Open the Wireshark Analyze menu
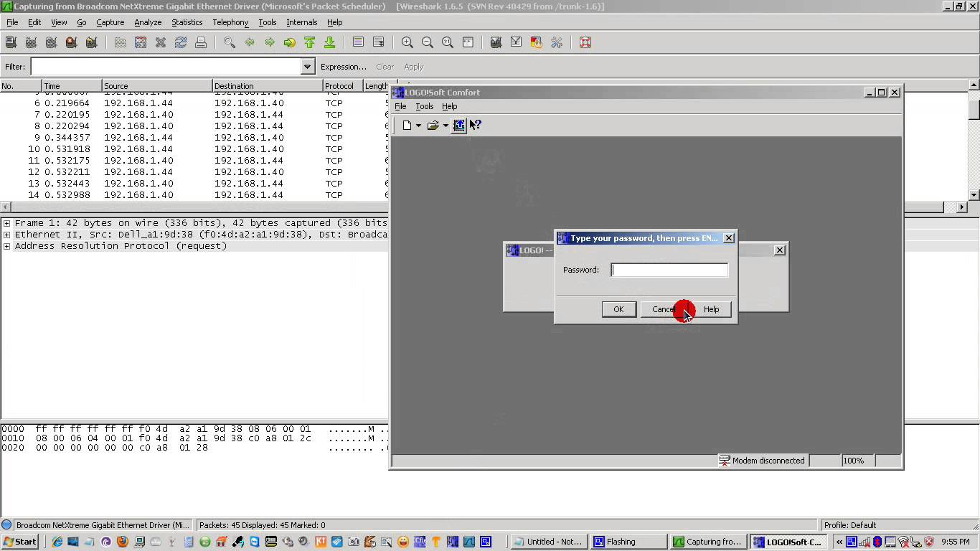 click(148, 22)
